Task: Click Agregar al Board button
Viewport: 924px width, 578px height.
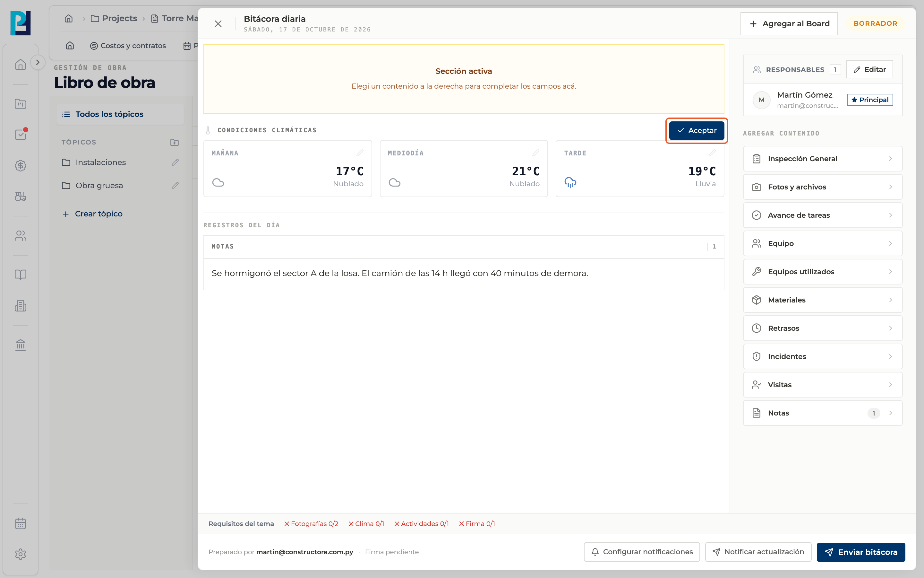Action: pyautogui.click(x=789, y=24)
